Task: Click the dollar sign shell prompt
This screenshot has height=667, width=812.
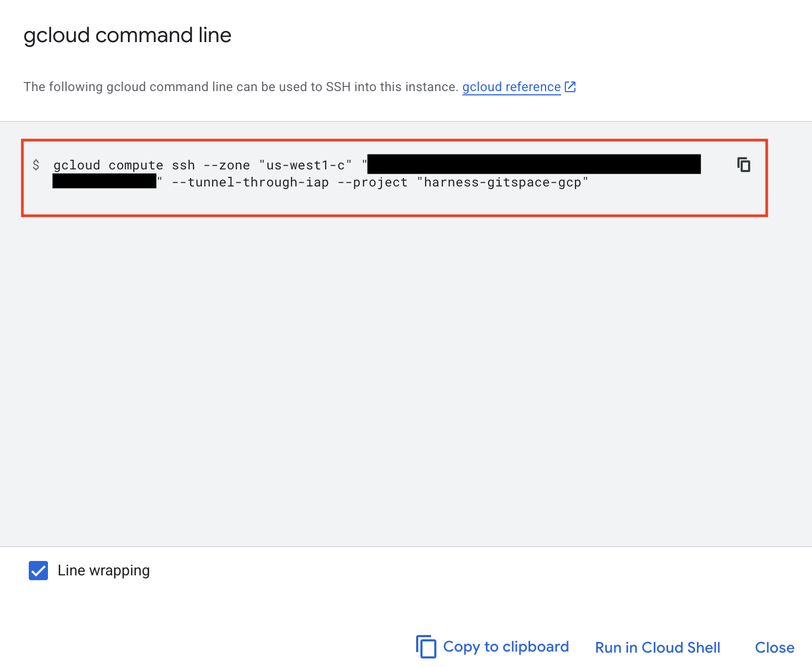Action: (36, 165)
